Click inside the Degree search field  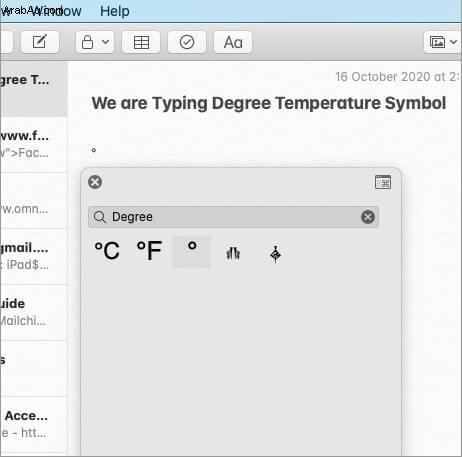[233, 217]
